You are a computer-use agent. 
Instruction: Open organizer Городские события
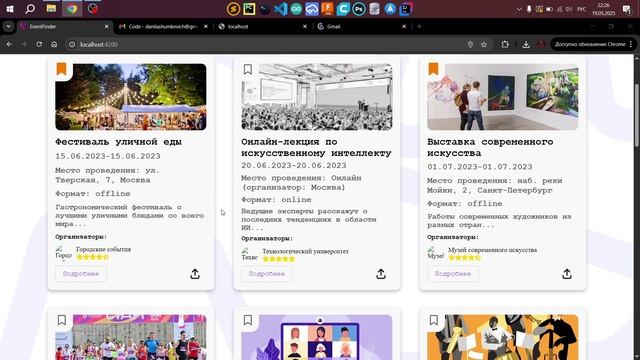point(103,249)
